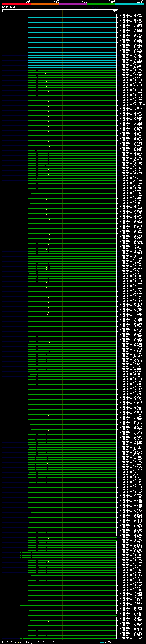The width and height of the screenshot is (146, 644).
Task: Click hit label UniRef100_P00949
Action: tap(131, 246)
